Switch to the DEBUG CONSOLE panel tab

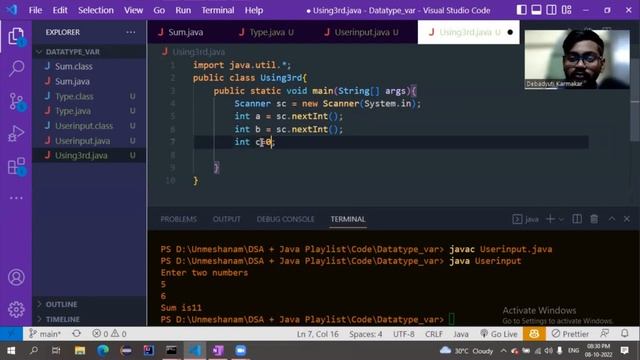[285, 219]
